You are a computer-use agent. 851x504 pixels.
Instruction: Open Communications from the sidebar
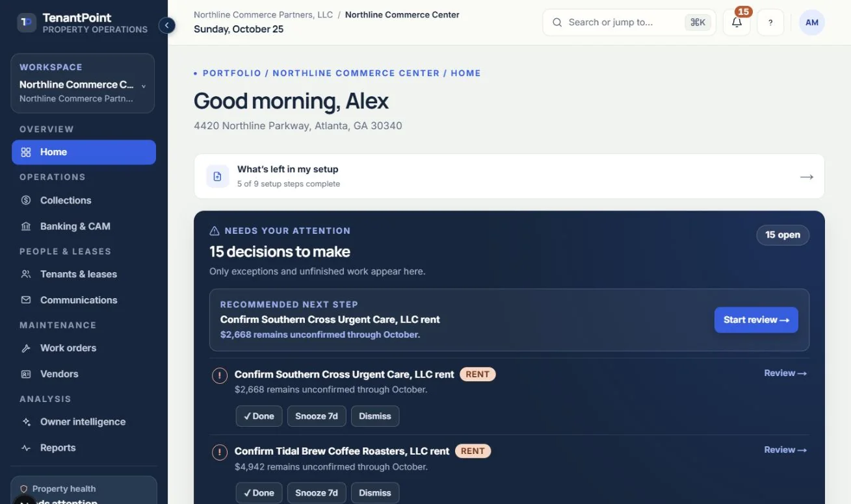click(x=84, y=300)
